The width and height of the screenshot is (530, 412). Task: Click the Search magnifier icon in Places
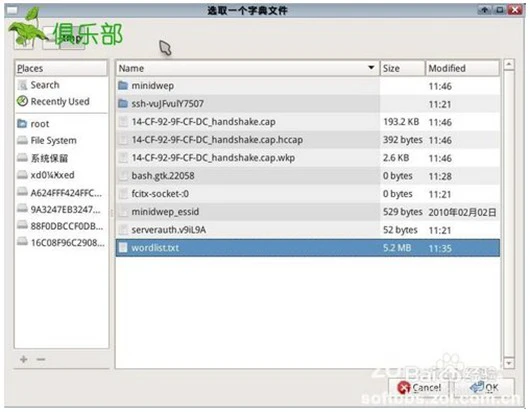coord(22,85)
